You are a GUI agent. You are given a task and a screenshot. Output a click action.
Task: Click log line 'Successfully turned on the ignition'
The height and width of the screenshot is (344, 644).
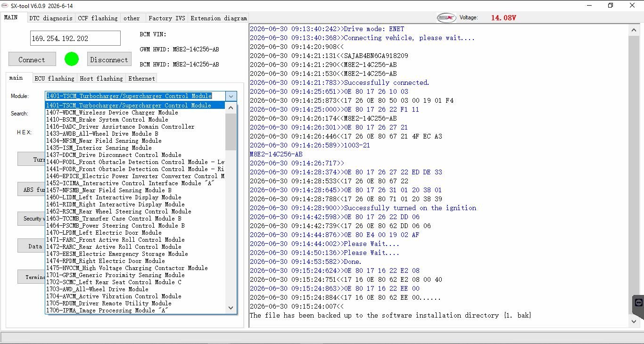363,208
